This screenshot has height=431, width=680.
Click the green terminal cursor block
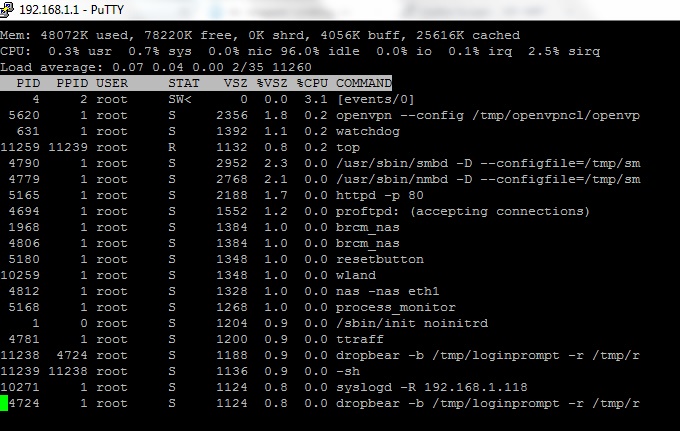click(x=4, y=403)
